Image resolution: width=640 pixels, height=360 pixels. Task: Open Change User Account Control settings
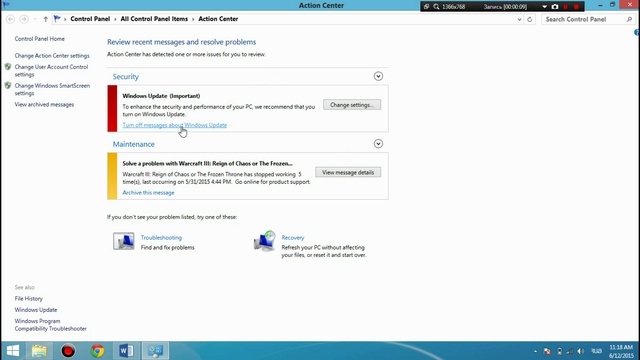click(51, 71)
